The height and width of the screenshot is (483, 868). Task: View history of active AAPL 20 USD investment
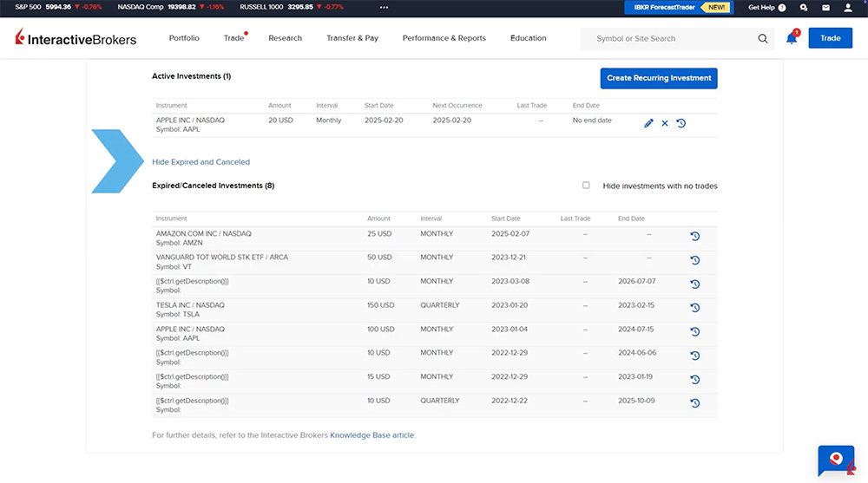click(x=681, y=123)
